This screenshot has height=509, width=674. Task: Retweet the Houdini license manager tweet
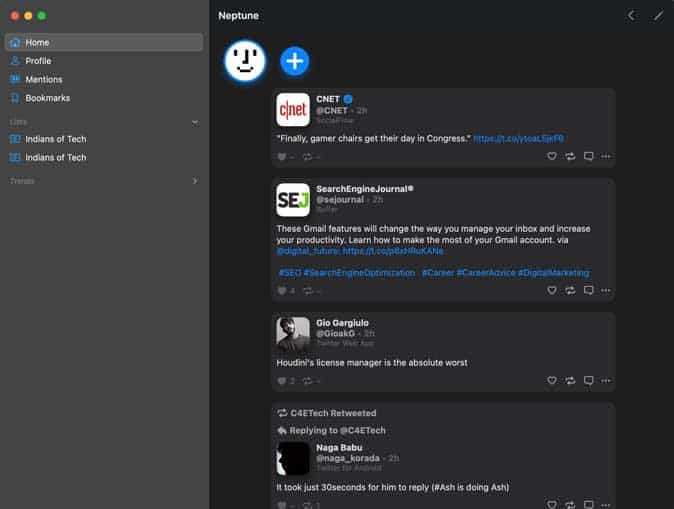click(570, 380)
